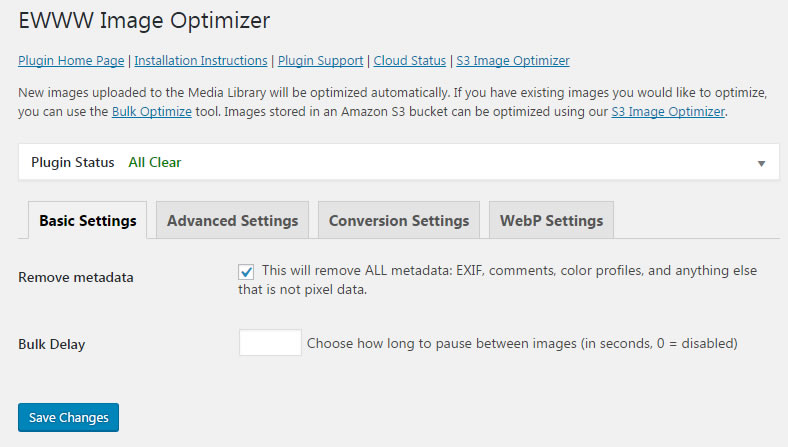
Task: Launch the Bulk Optimize tool link
Action: [152, 112]
